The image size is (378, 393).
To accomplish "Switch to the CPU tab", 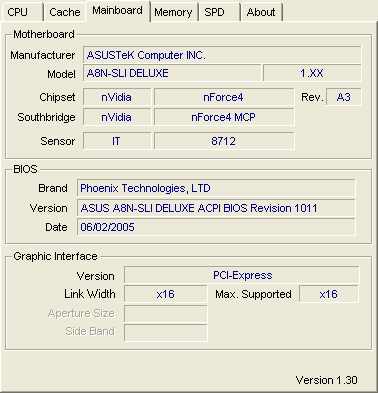I will (22, 12).
